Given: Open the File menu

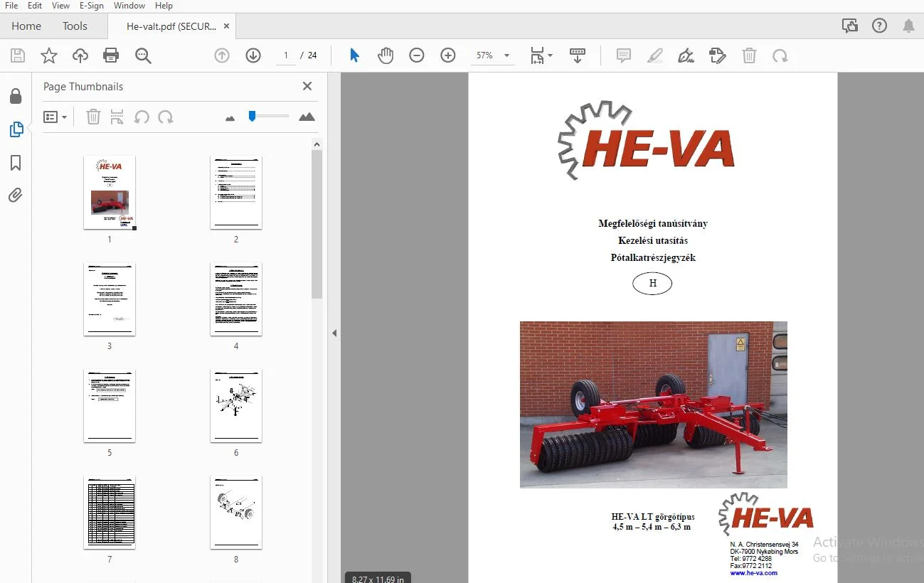Looking at the screenshot, I should pos(11,6).
